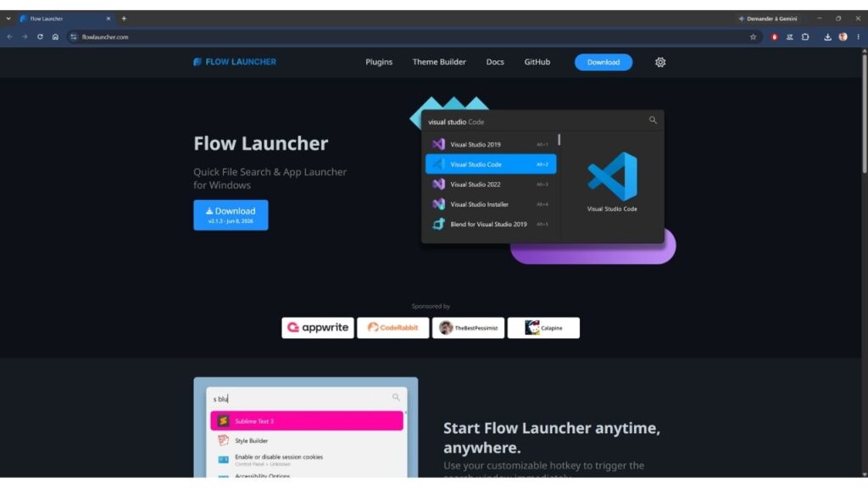868x488 pixels.
Task: Click the 'Flow Launcher' hero heading
Action: 261,143
